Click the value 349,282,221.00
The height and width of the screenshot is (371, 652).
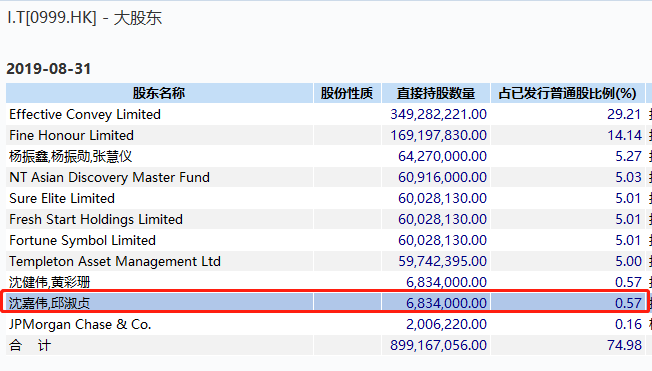[438, 114]
